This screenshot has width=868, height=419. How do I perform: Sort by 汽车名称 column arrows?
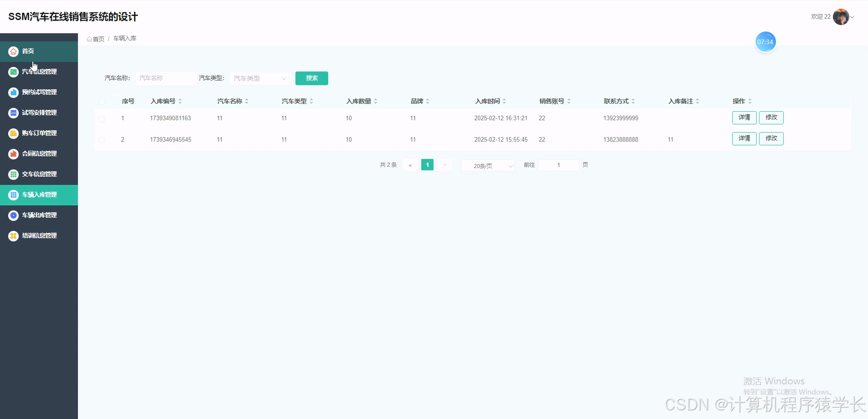(247, 101)
